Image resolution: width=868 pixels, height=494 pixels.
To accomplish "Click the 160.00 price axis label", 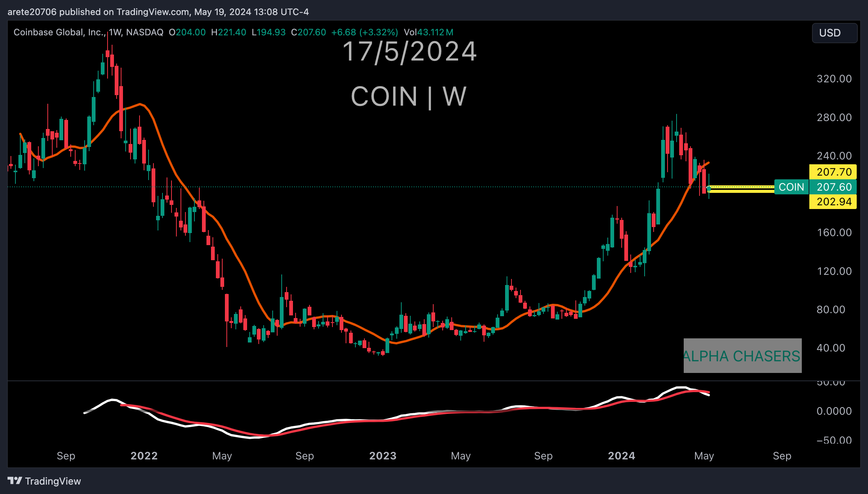I will 834,233.
